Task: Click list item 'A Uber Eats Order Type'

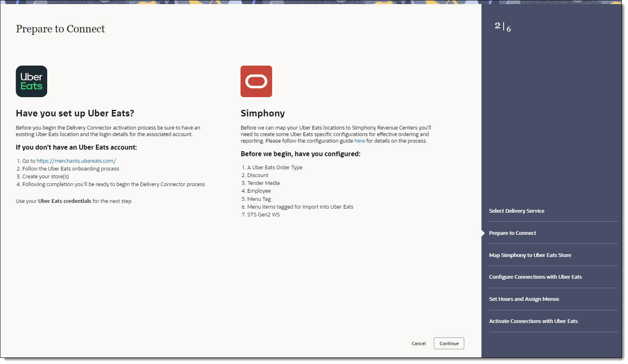Action: click(275, 168)
